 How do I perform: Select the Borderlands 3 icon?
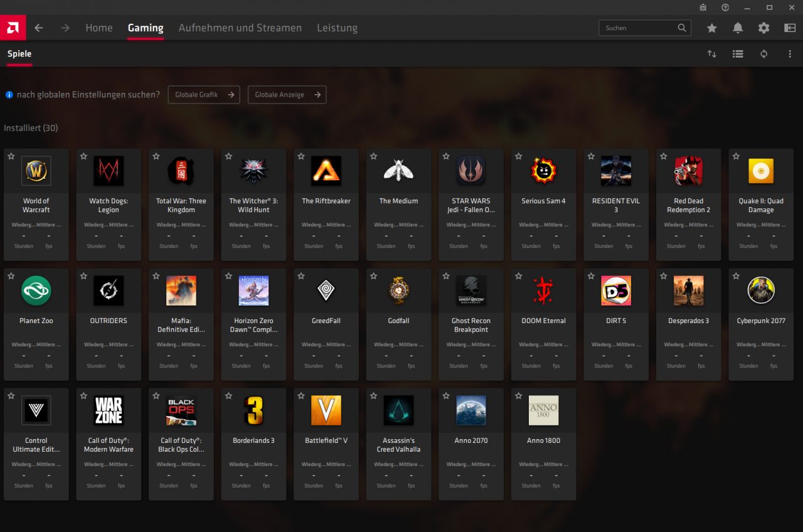(254, 410)
